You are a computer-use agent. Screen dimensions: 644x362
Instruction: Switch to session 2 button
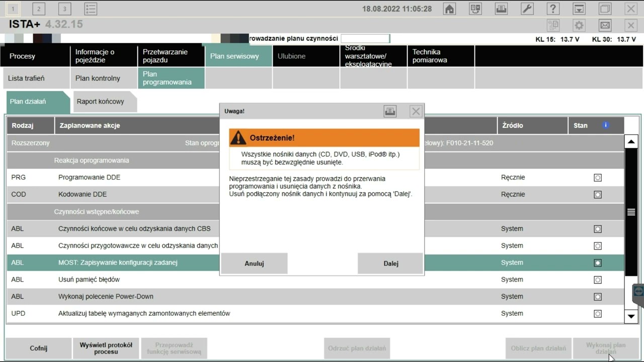point(39,9)
